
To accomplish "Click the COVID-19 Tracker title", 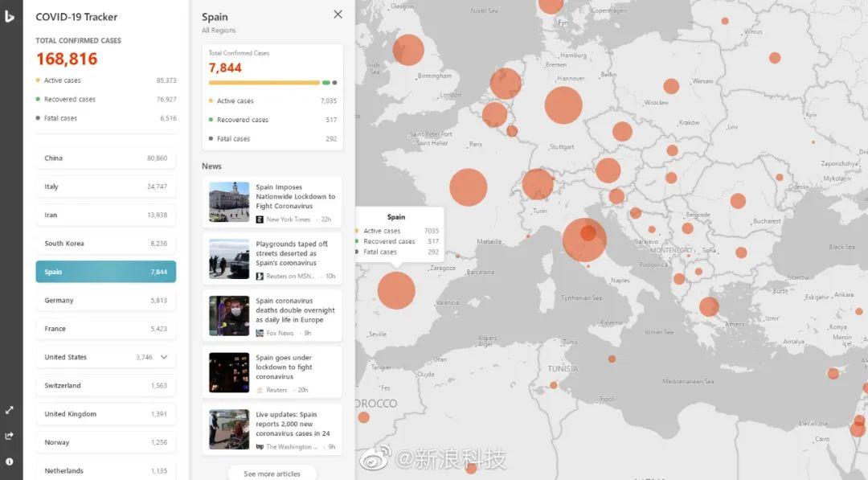I will [76, 17].
